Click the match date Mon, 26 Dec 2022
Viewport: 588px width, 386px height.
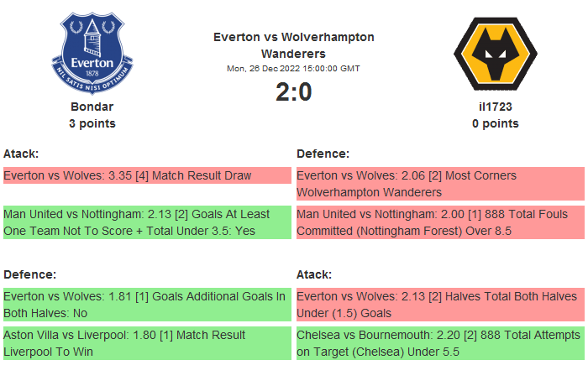coord(294,69)
